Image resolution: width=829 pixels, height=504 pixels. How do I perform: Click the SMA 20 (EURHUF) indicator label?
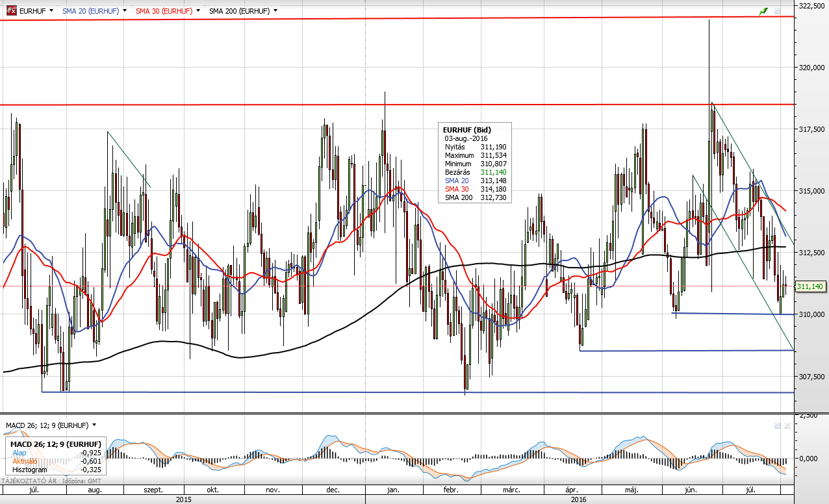(91, 11)
